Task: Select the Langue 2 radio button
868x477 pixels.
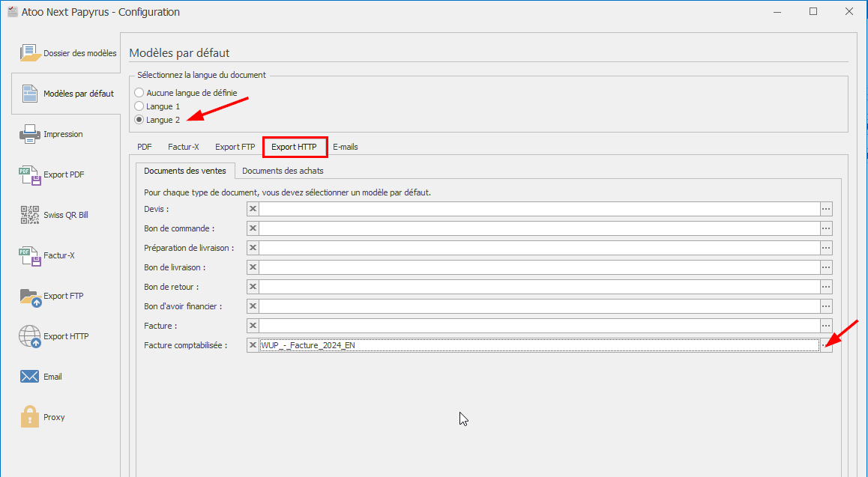Action: (x=139, y=120)
